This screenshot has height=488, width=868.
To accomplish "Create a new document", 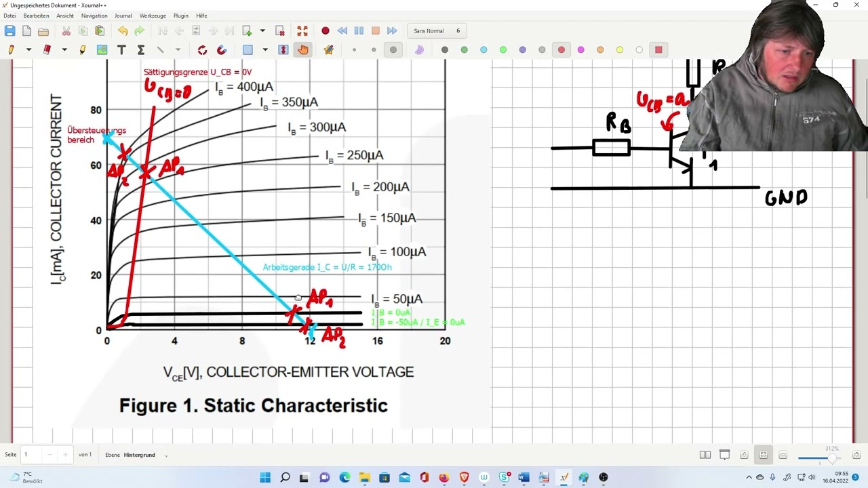I will coord(26,30).
